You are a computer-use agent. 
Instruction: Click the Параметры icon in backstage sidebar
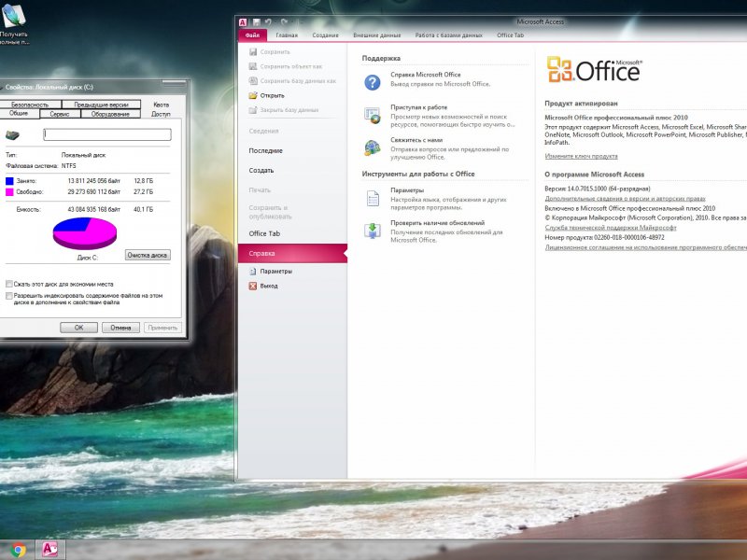[253, 272]
